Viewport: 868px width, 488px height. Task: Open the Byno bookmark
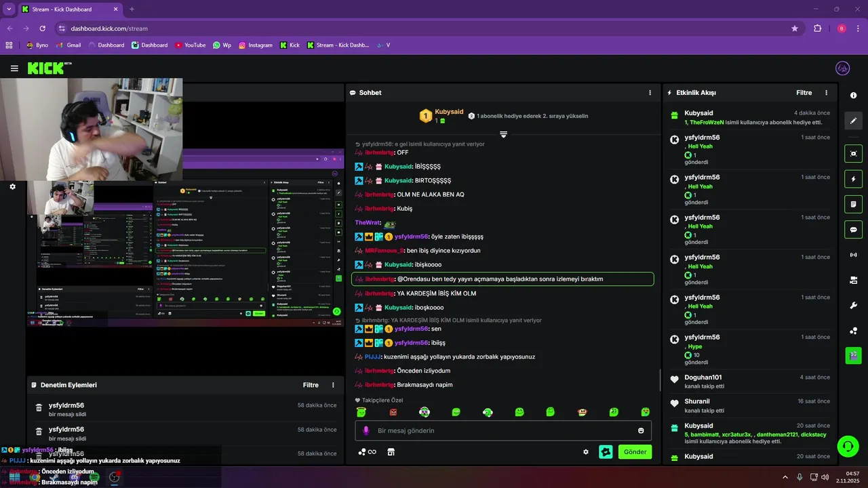37,45
